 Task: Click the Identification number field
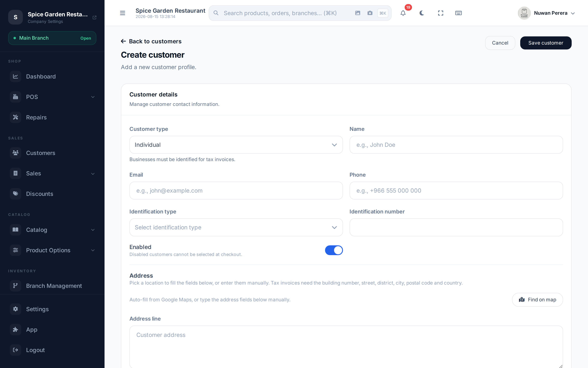pyautogui.click(x=456, y=227)
